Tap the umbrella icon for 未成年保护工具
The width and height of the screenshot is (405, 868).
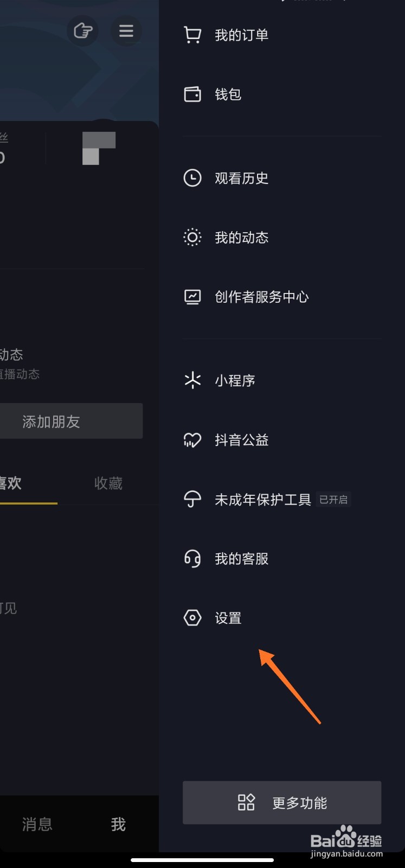coord(192,499)
